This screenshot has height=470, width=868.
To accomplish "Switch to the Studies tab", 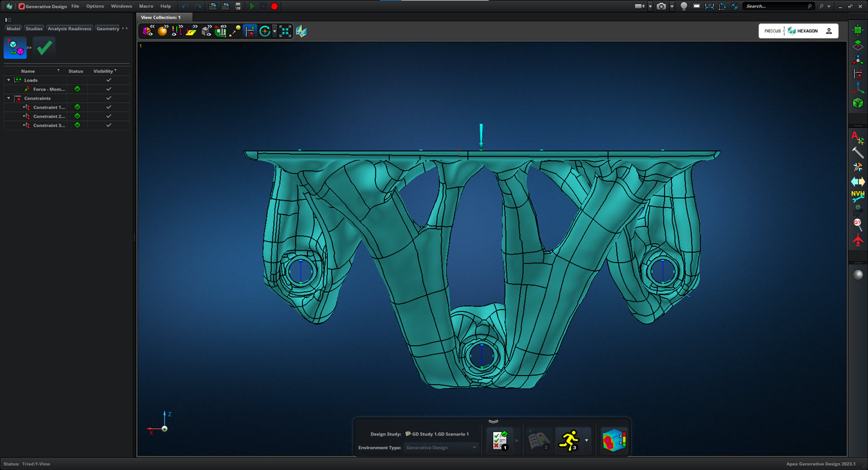I will pos(34,28).
